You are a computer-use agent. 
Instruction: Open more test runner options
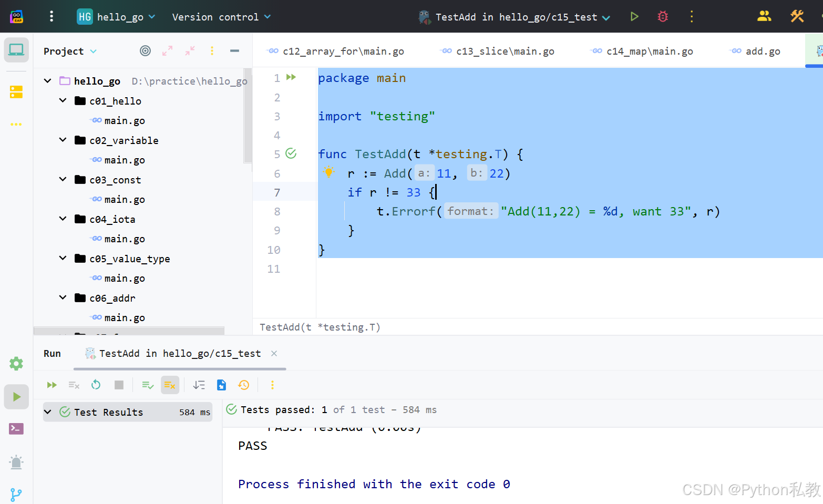click(x=272, y=385)
